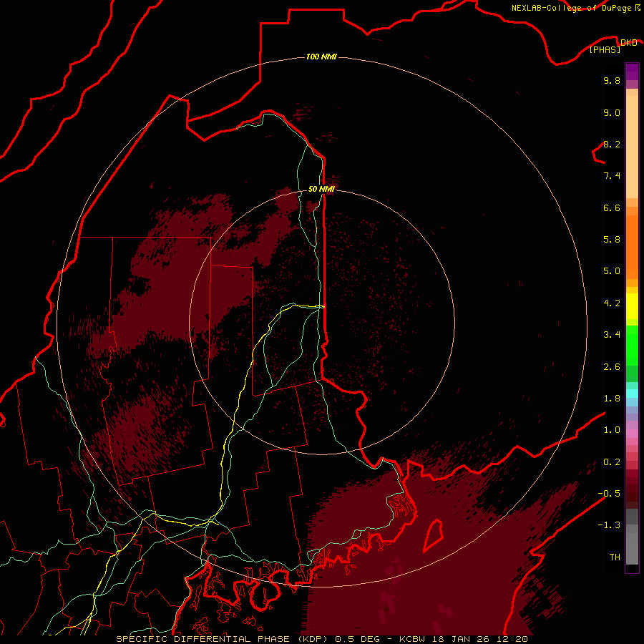
Task: Click the 18 JAN 26 12:20 timestamp
Action: [x=479, y=639]
